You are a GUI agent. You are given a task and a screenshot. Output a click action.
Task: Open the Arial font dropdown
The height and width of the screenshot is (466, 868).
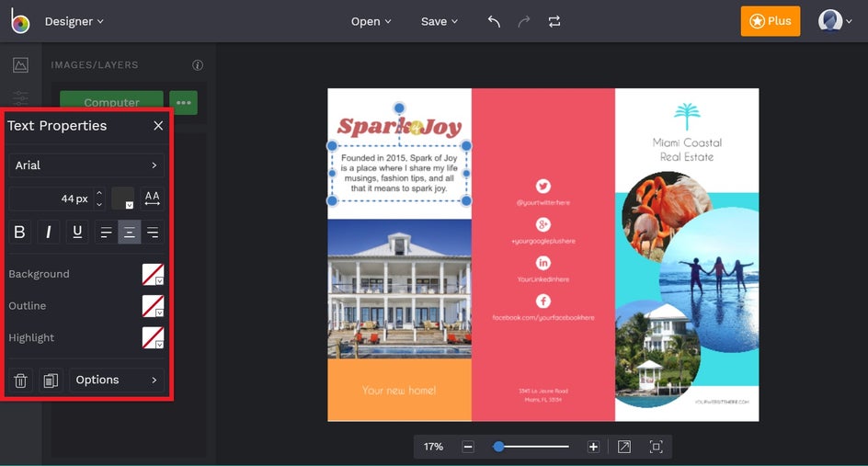[x=86, y=165]
